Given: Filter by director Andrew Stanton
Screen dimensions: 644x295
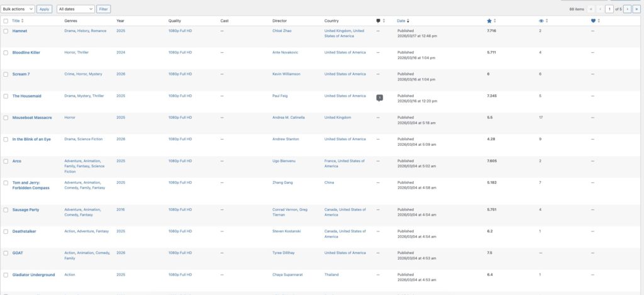Looking at the screenshot, I should click(286, 139).
